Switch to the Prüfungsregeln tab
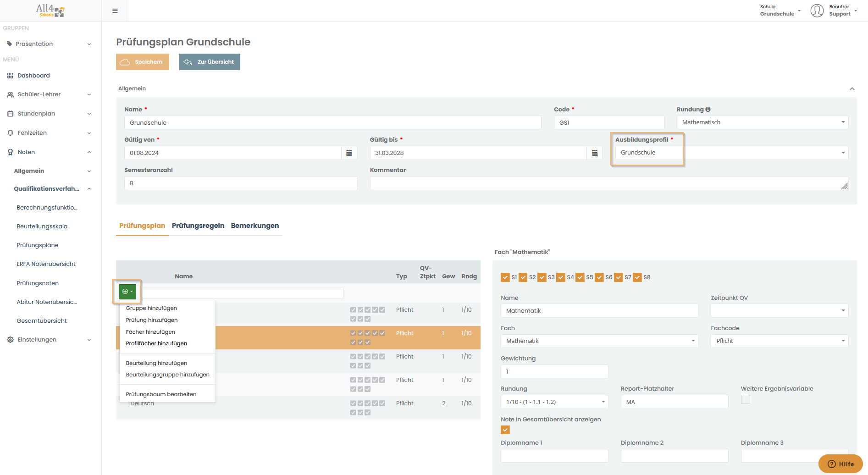Screen dimensions: 868x475 pos(198,226)
